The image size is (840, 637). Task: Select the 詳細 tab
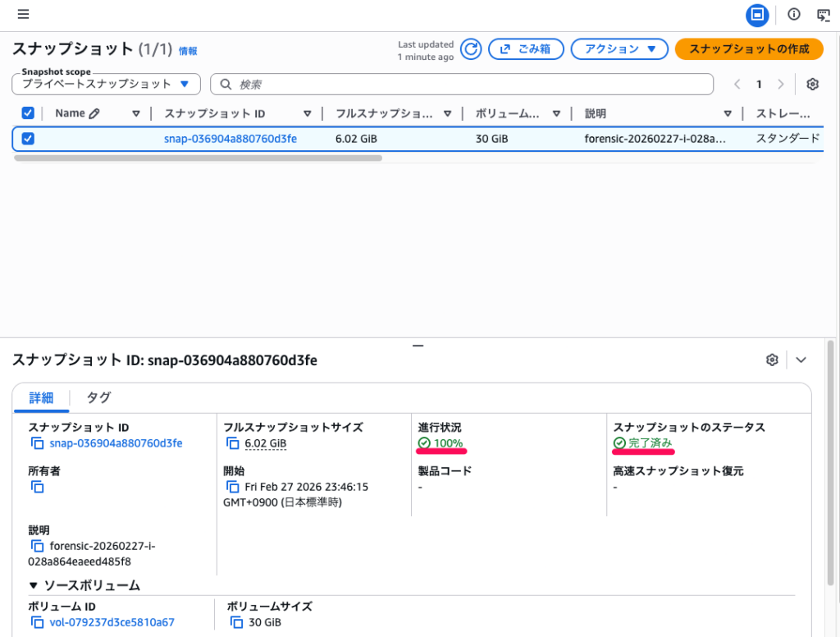(41, 397)
